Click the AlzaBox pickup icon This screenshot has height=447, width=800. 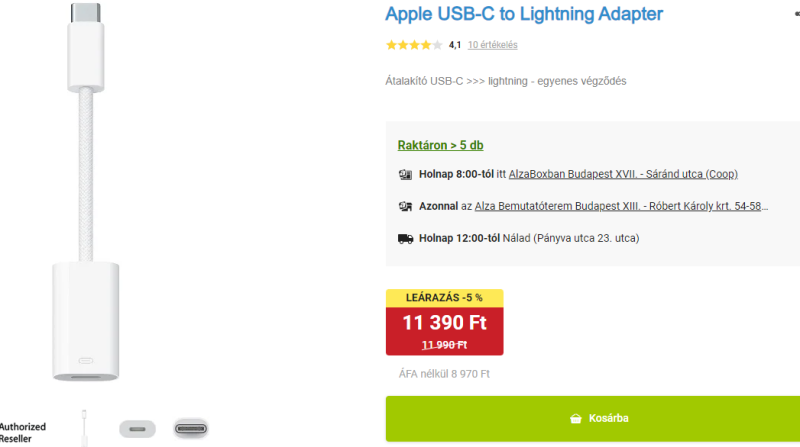tap(405, 175)
